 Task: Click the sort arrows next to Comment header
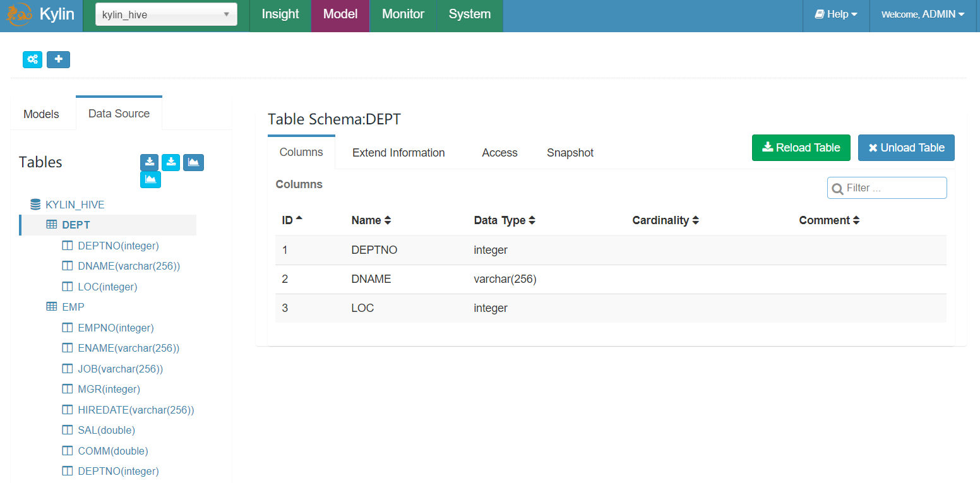coord(856,220)
